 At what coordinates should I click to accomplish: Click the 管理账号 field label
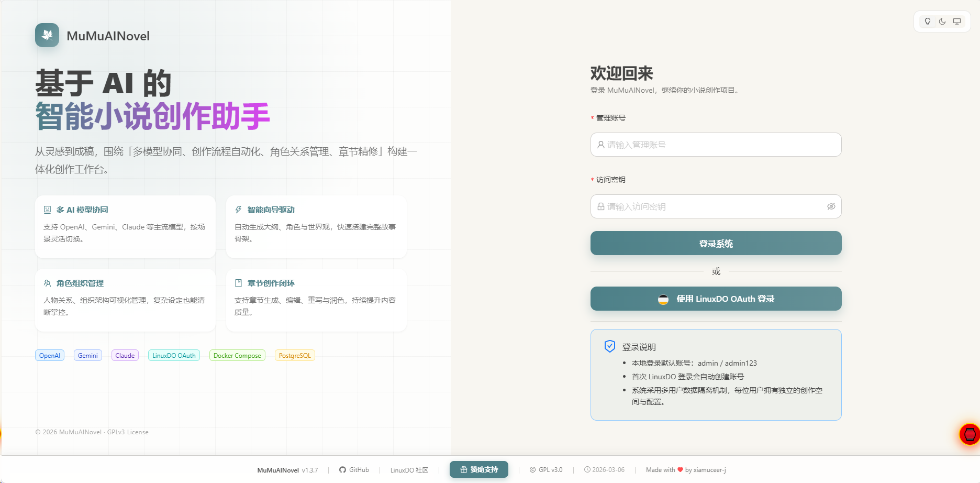coord(611,118)
